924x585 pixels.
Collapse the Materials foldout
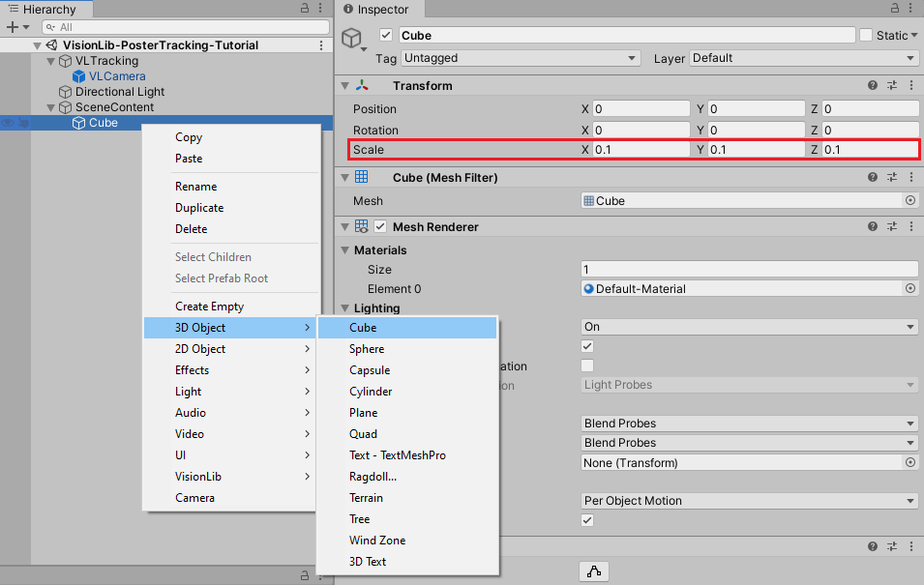345,250
